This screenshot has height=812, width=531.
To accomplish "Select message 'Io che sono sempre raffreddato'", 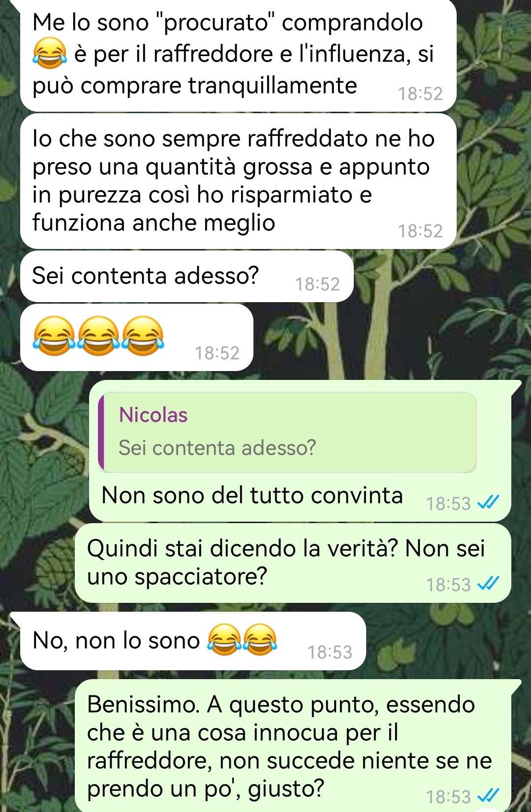I will [x=238, y=181].
